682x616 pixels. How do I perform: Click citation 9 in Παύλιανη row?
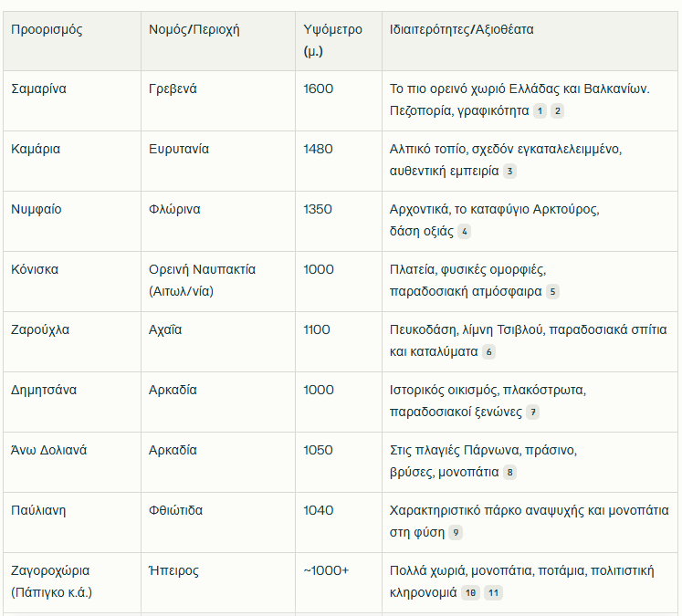[456, 533]
